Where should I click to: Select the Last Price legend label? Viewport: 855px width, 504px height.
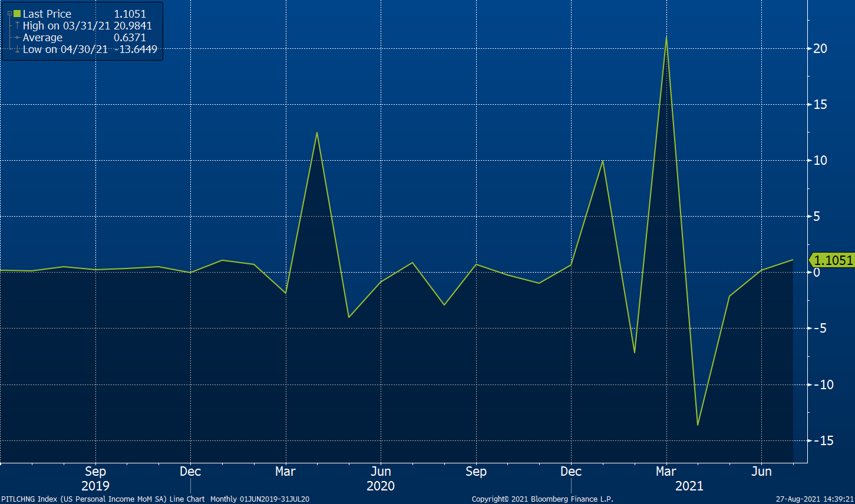coord(47,14)
